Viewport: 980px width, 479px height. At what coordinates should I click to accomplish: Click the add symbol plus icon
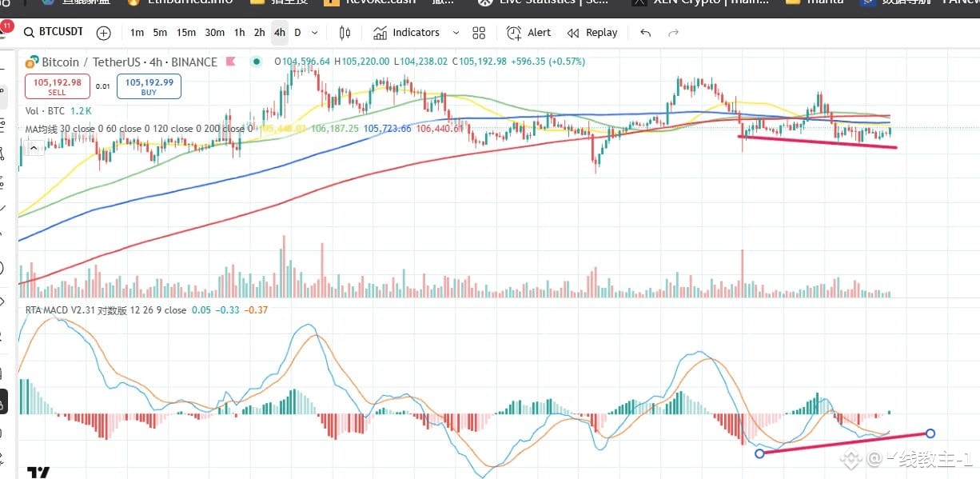104,33
